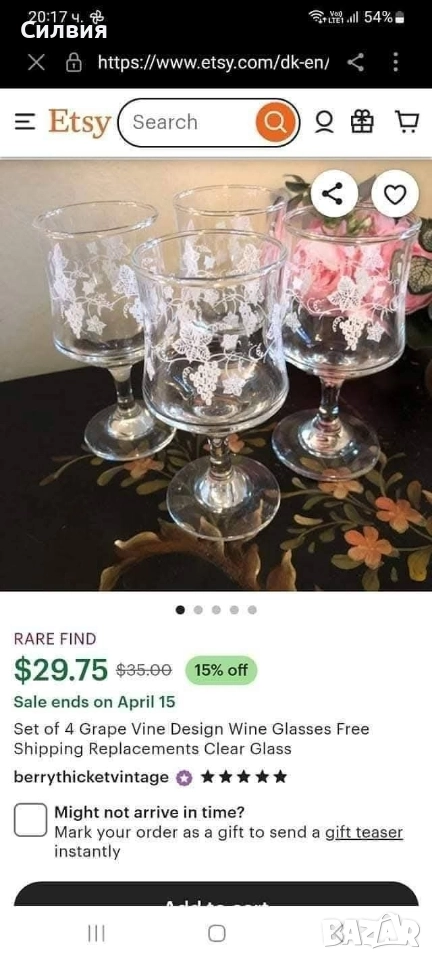Share this listing via the image share icon
The image size is (432, 960).
click(x=334, y=193)
